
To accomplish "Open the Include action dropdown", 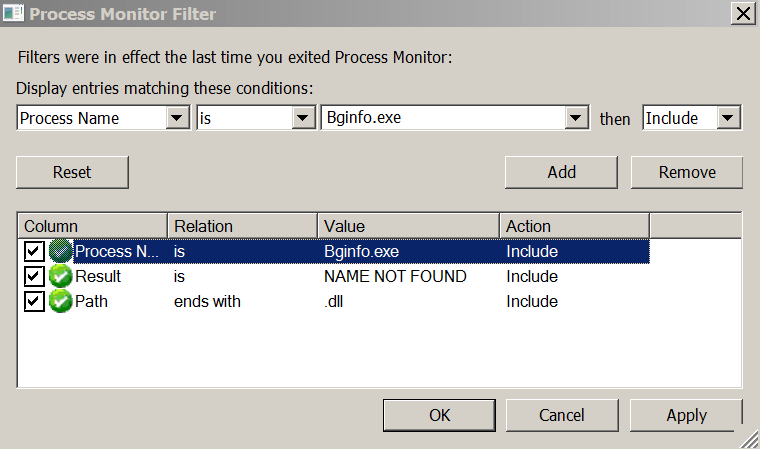I will click(x=729, y=118).
